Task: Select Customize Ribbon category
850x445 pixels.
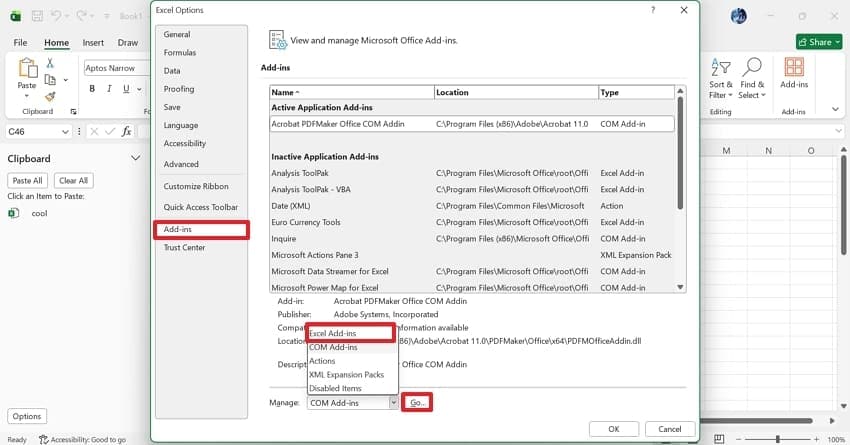Action: click(x=201, y=186)
